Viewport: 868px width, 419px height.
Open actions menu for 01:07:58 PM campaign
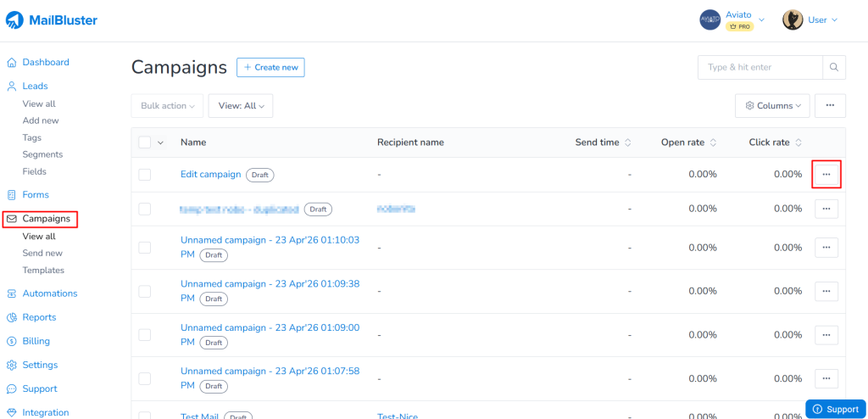[826, 379]
